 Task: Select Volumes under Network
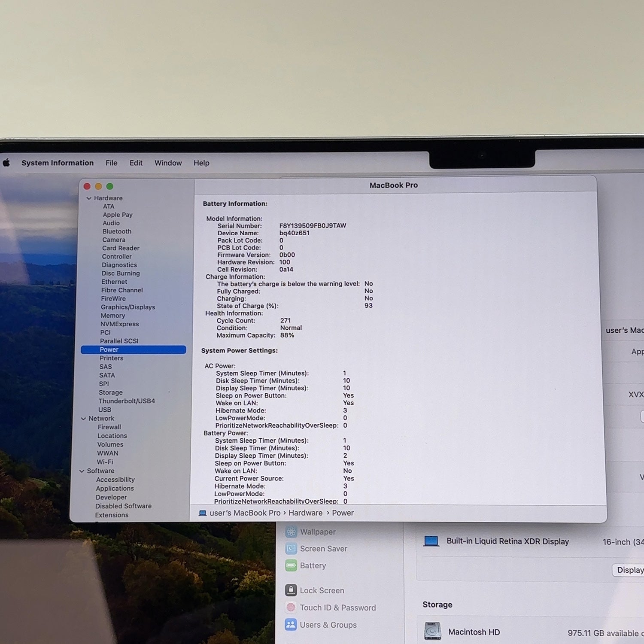click(x=110, y=444)
